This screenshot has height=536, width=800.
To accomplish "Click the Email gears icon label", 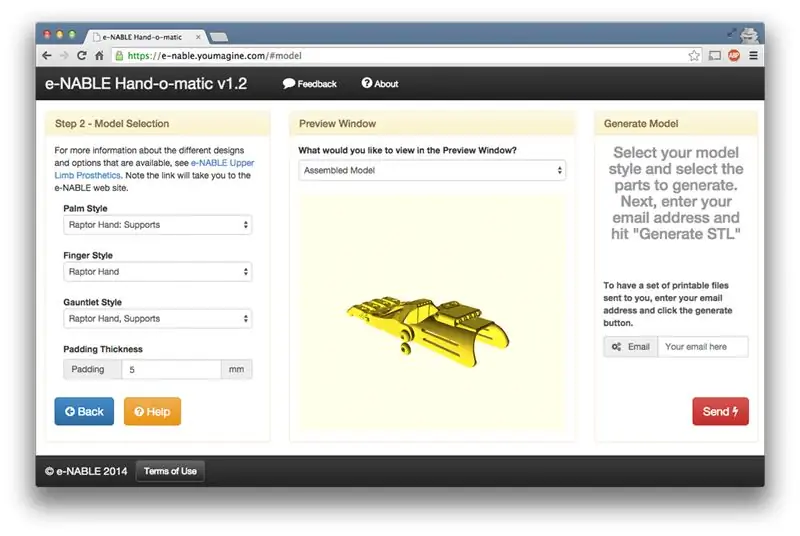I will pyautogui.click(x=631, y=347).
